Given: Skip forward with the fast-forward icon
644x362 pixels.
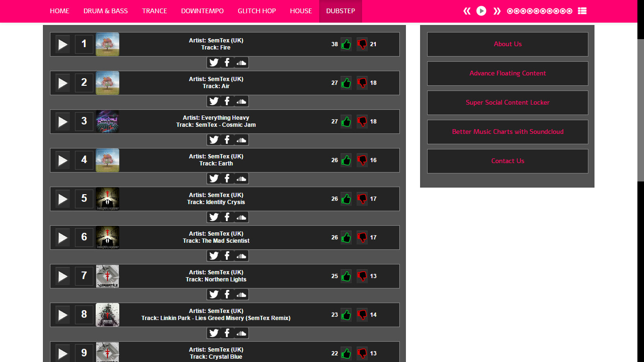Looking at the screenshot, I should click(x=496, y=10).
